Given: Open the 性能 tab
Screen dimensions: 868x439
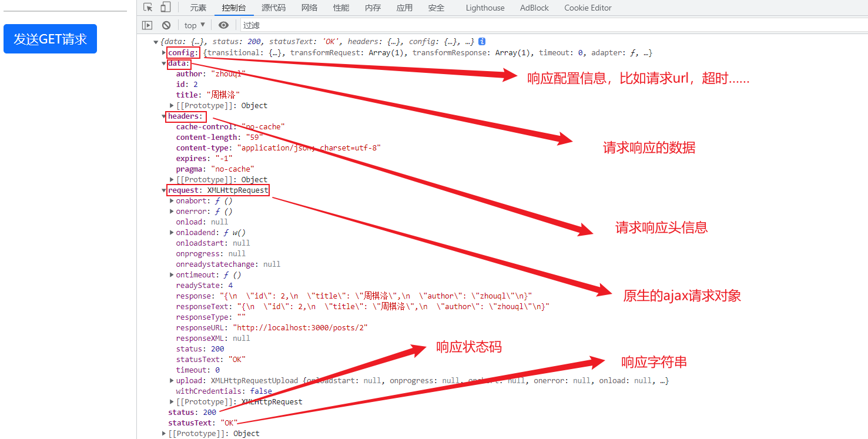Looking at the screenshot, I should [x=341, y=8].
